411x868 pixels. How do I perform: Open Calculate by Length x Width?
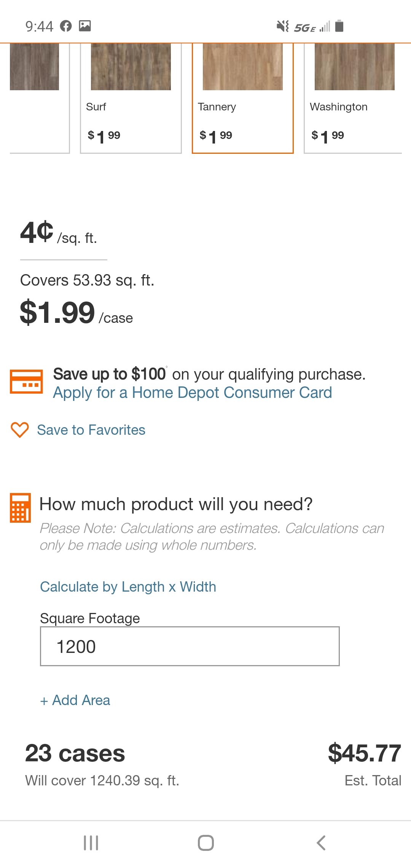click(x=128, y=587)
